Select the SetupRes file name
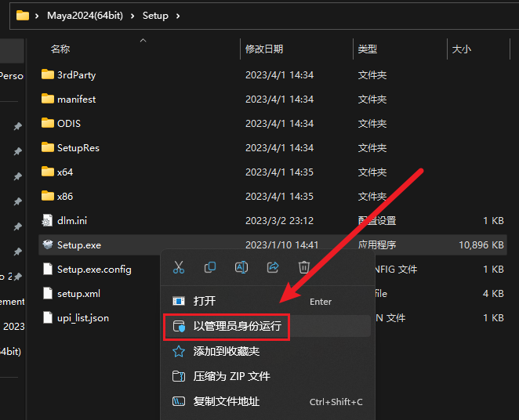 pos(78,148)
